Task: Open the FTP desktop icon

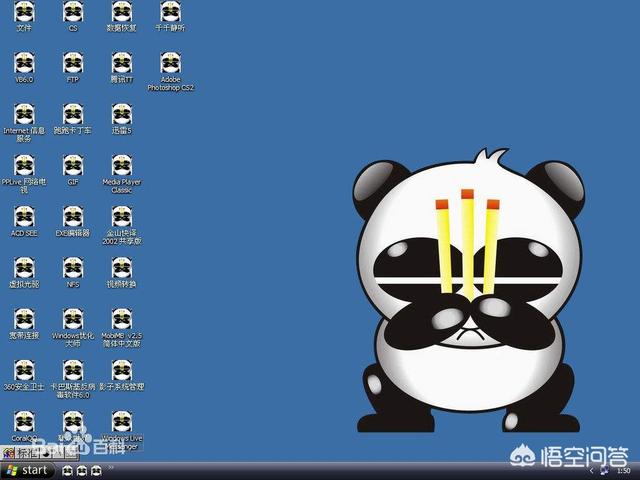Action: (73, 63)
